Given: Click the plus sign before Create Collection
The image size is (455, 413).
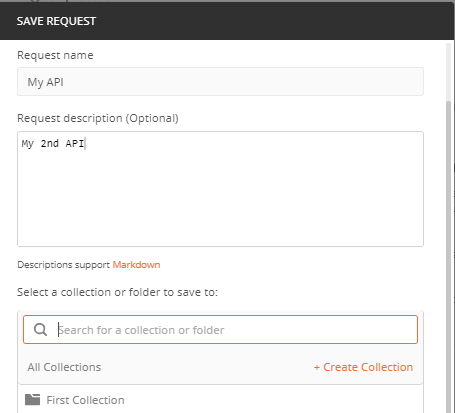Looking at the screenshot, I should 317,367.
